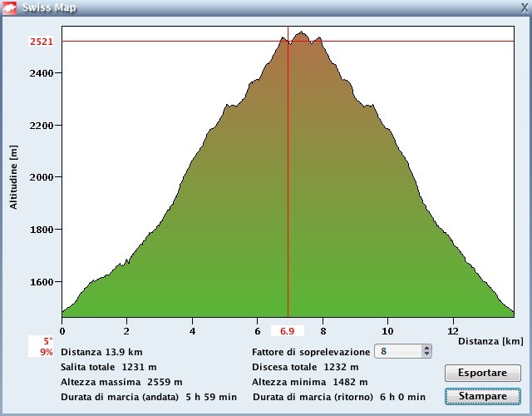Screen dimensions: 532x416
Task: Click the red 6.9 distance readout
Action: pos(288,332)
